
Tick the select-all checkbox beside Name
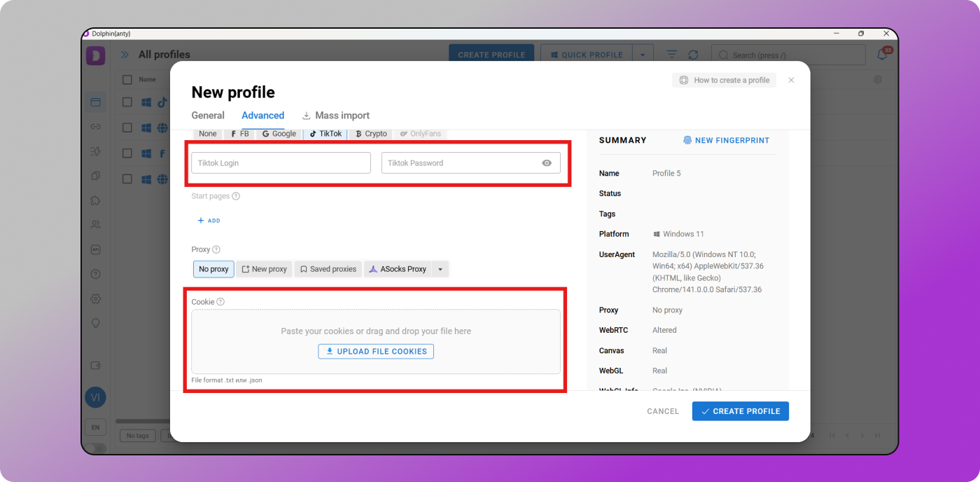(x=127, y=80)
